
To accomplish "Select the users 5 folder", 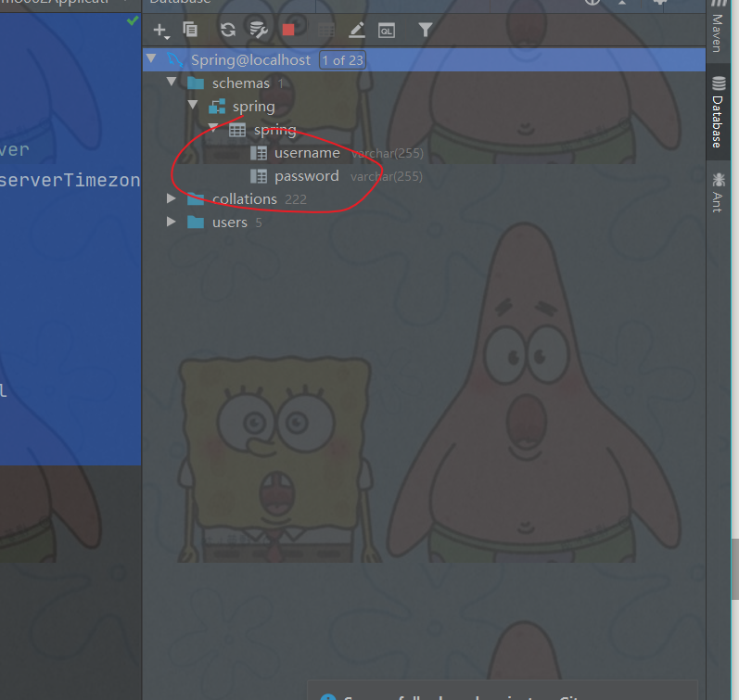I will pos(236,223).
